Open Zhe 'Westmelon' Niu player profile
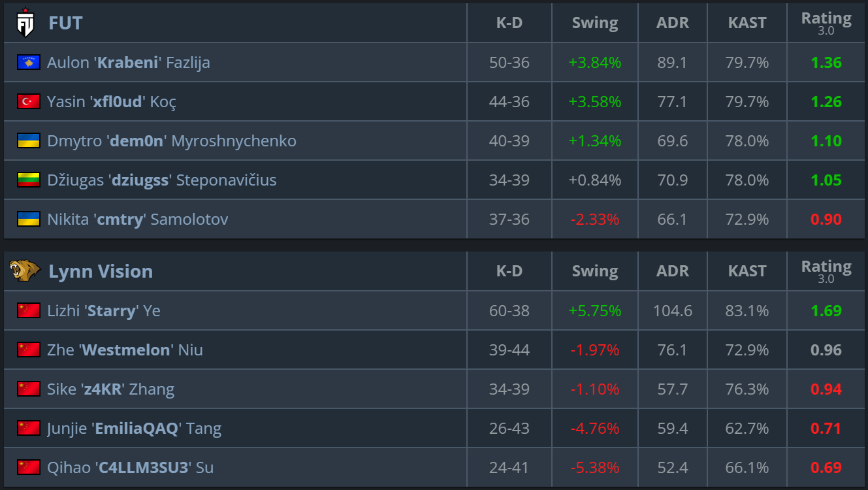Screen dimensions: 868x490 click(x=125, y=350)
